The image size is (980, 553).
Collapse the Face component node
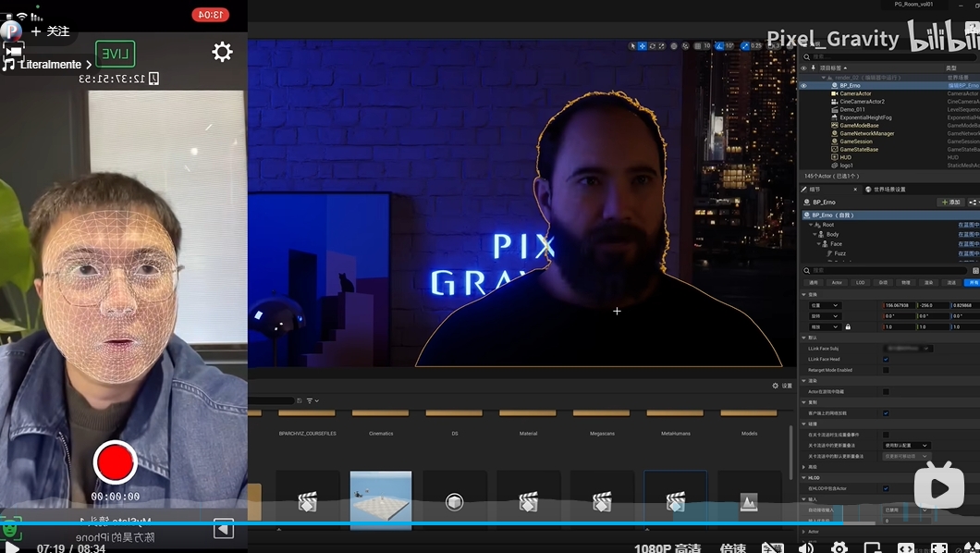click(819, 244)
